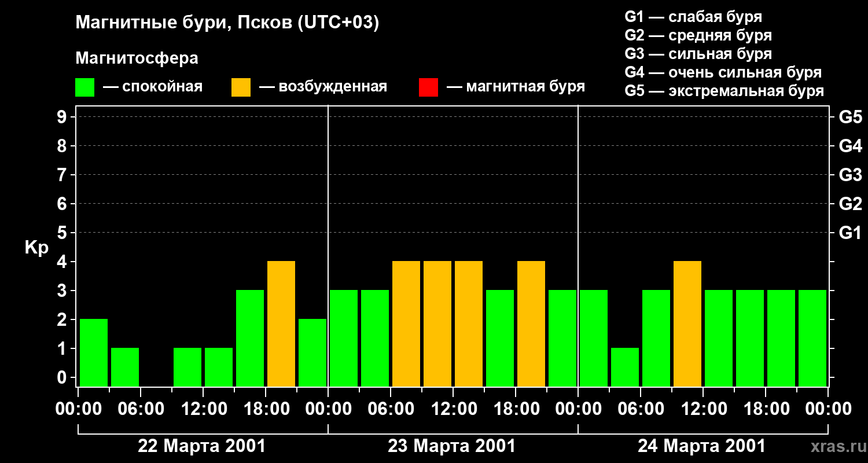Click the legend label '— магнитная буря'

tap(516, 87)
